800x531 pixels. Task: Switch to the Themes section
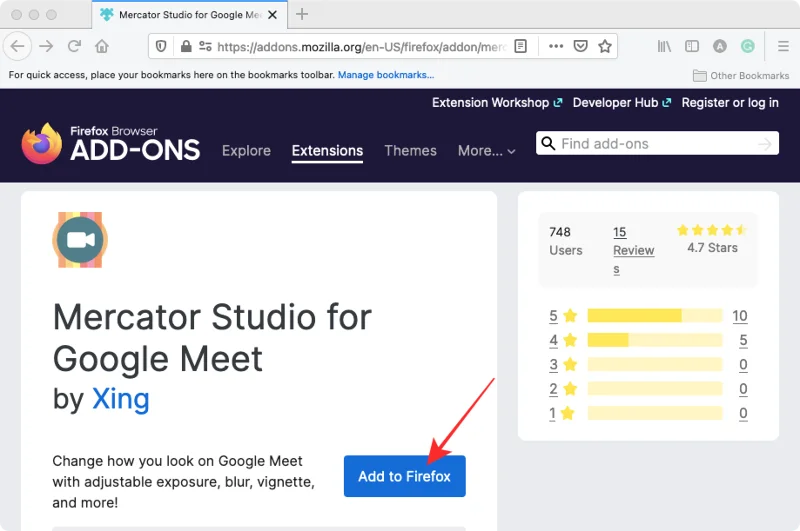coord(410,151)
